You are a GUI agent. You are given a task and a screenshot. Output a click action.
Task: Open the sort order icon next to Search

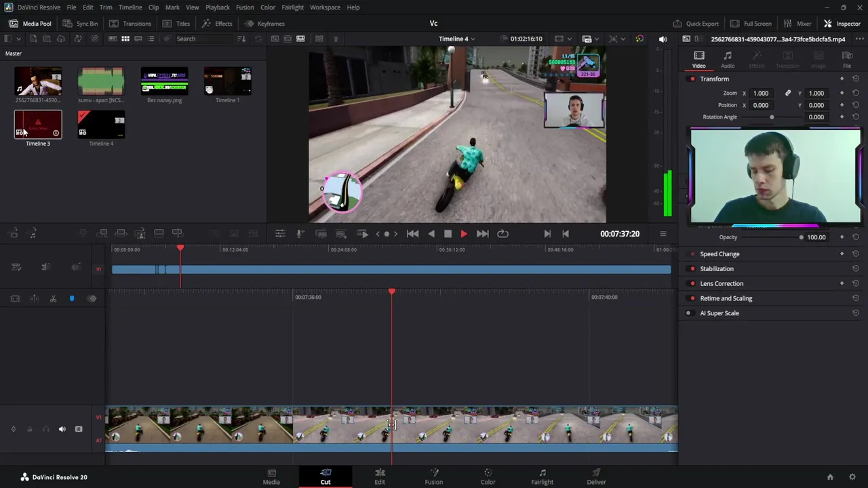[241, 39]
